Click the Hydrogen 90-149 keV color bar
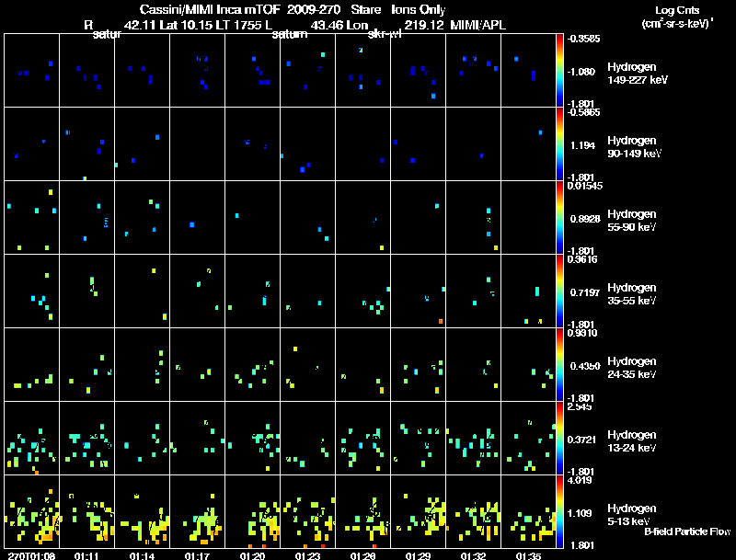Image resolution: width=736 pixels, height=560 pixels. [559, 144]
